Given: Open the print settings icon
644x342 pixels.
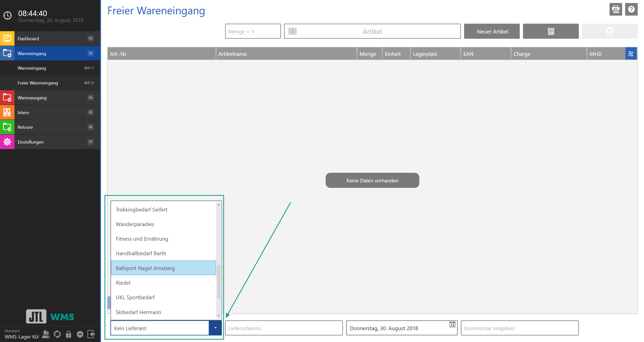Looking at the screenshot, I should 616,9.
